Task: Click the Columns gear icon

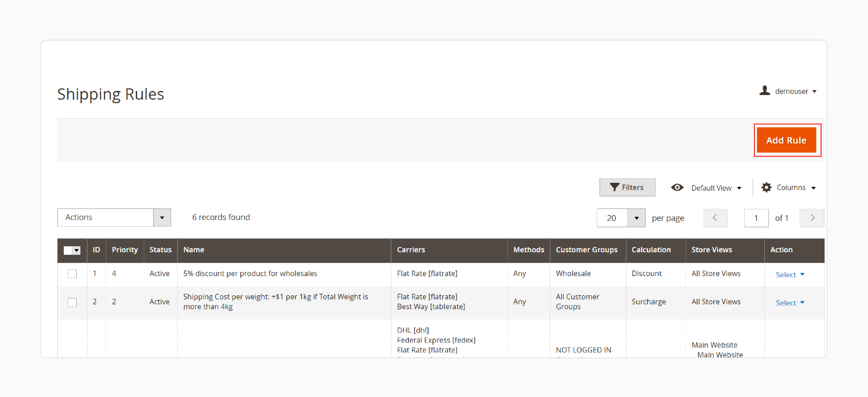Action: coord(766,187)
